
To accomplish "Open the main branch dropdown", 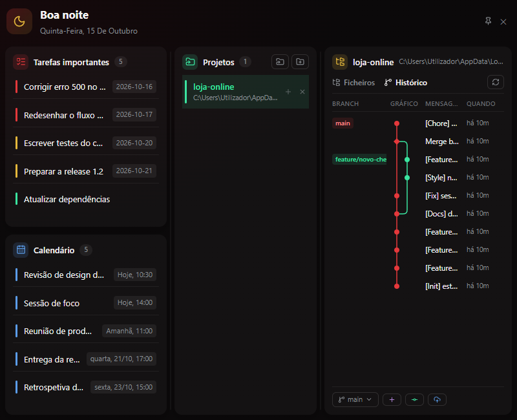I will point(355,399).
